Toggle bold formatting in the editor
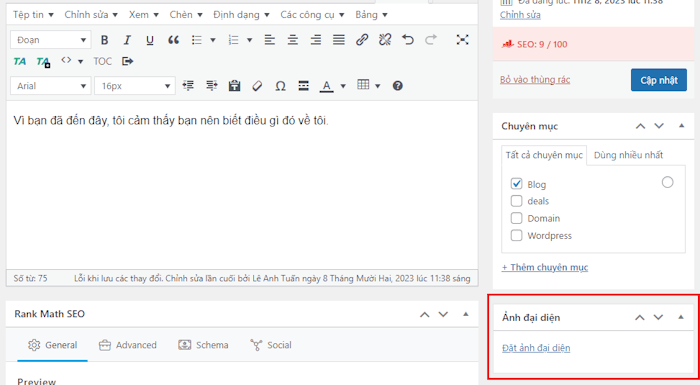 [104, 40]
